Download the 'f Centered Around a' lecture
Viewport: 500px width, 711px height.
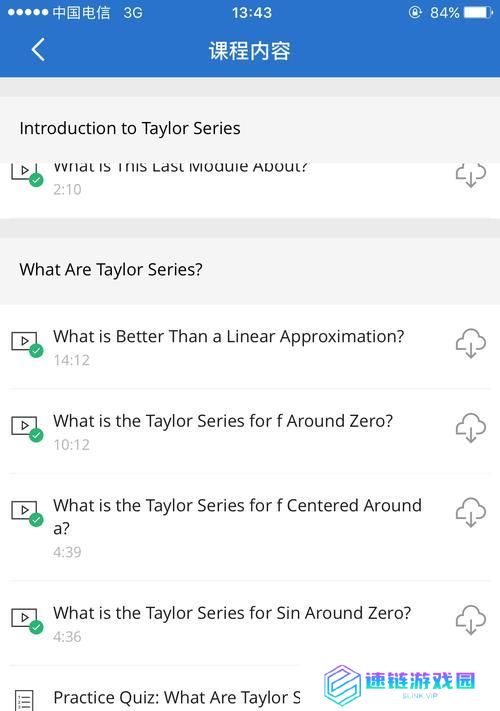click(471, 512)
